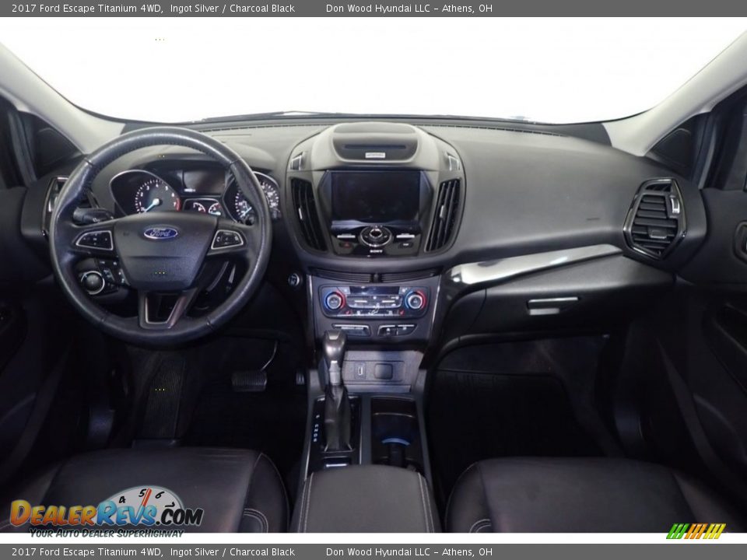The width and height of the screenshot is (747, 560).
Task: Click the DealerRevs.com link at bottom left
Action: [x=101, y=514]
